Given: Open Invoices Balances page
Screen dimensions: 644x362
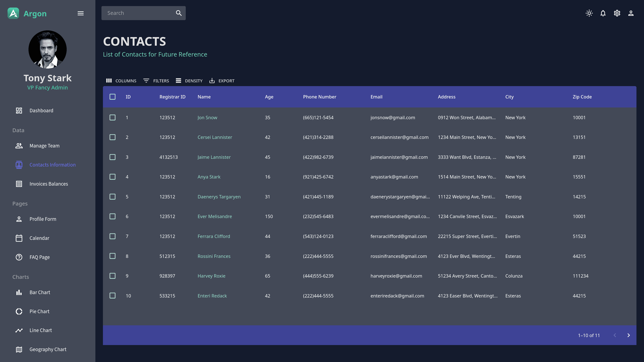Looking at the screenshot, I should coord(49,184).
